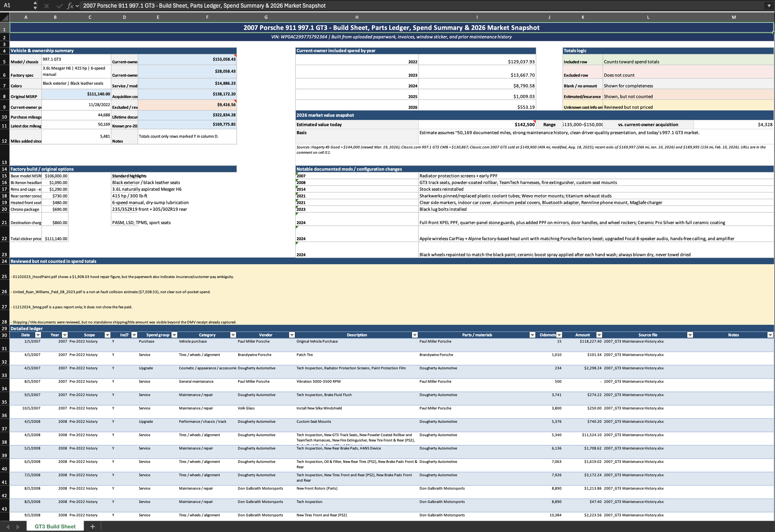
Task: Click next sheet navigation arrow
Action: pyautogui.click(x=18, y=527)
